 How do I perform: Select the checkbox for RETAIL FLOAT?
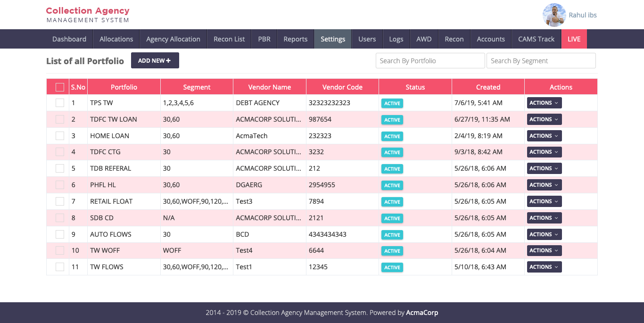point(60,201)
